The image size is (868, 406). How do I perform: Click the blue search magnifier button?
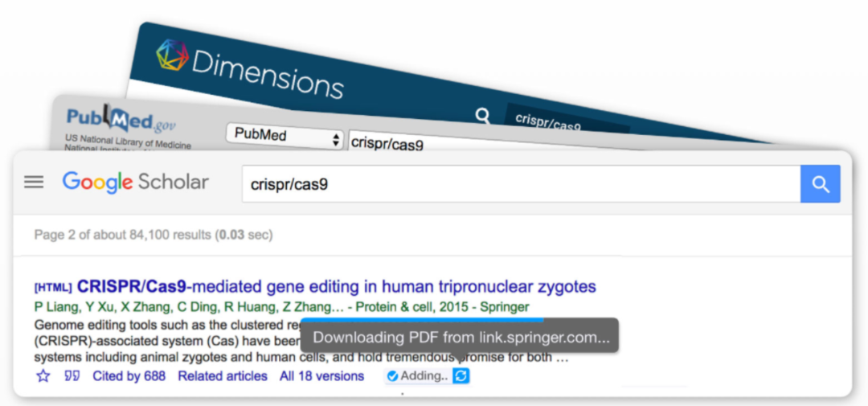[x=820, y=184]
